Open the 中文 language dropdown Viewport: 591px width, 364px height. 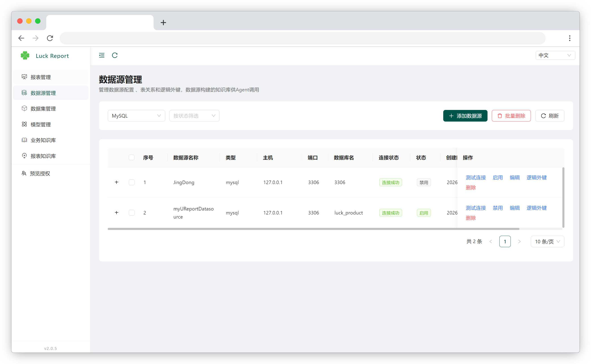coord(555,55)
